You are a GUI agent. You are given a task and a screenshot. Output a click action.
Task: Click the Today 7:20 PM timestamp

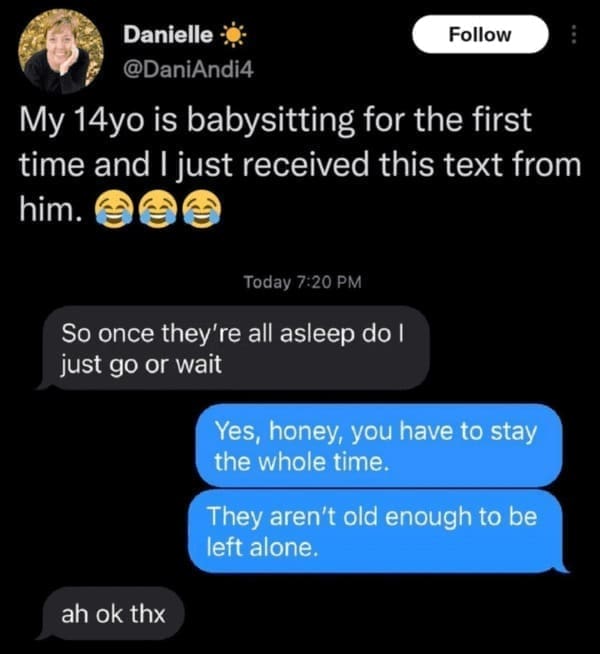point(302,282)
